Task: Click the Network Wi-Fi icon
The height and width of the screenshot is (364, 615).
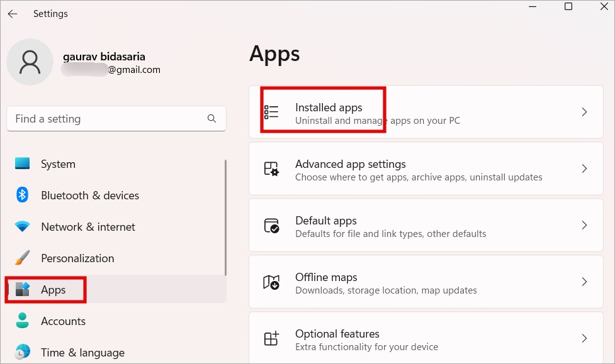Action: coord(23,227)
